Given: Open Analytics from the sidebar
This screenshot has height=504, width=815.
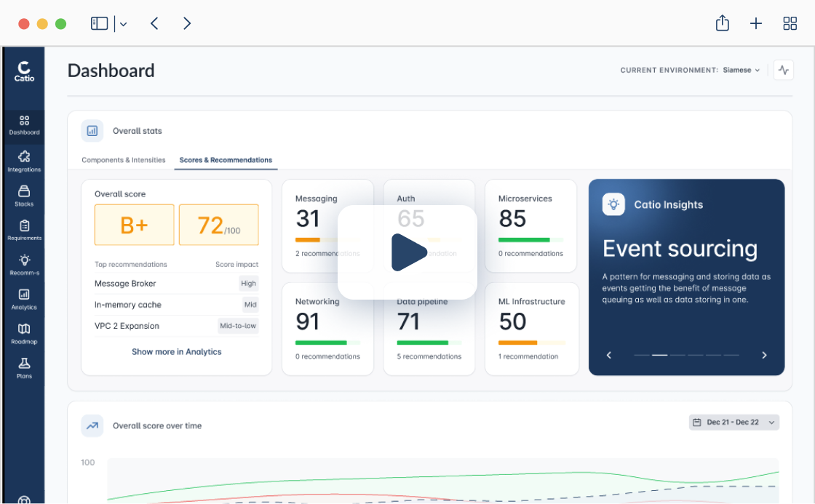Looking at the screenshot, I should coord(24,300).
